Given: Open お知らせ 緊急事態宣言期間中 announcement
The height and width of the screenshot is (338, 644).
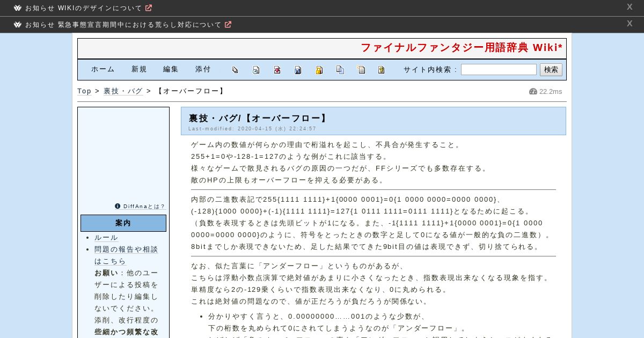Looking at the screenshot, I should point(123,25).
